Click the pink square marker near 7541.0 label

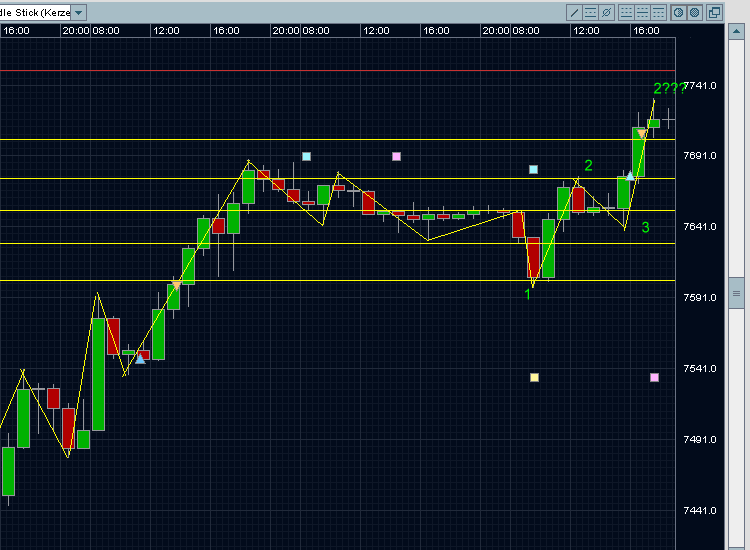[x=654, y=377]
